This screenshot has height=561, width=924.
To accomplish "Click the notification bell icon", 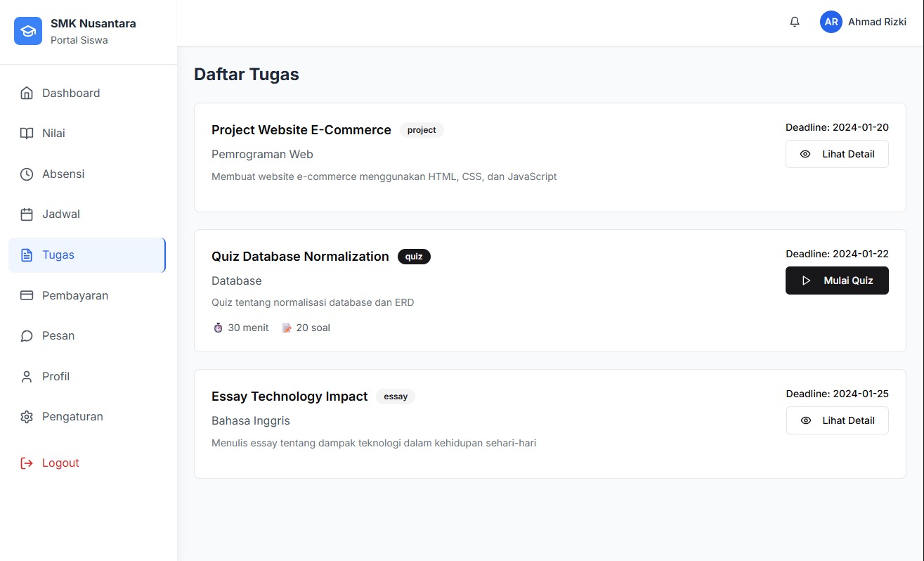I will coord(795,22).
